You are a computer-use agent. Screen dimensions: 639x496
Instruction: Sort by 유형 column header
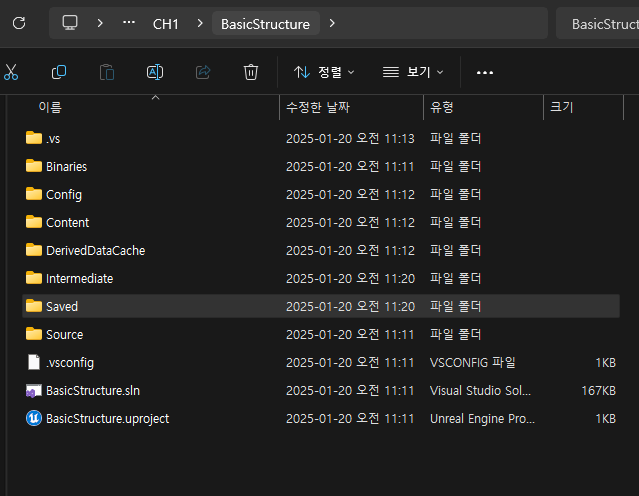click(442, 107)
